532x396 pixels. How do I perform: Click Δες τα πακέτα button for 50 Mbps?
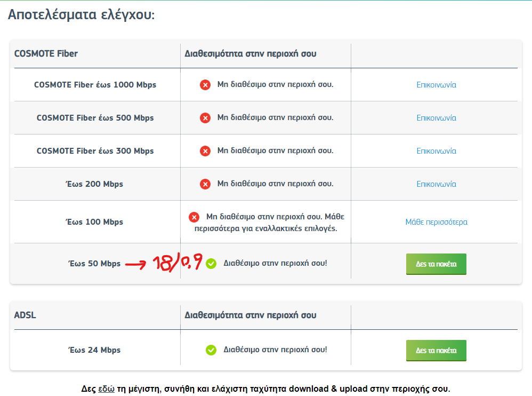click(x=437, y=264)
